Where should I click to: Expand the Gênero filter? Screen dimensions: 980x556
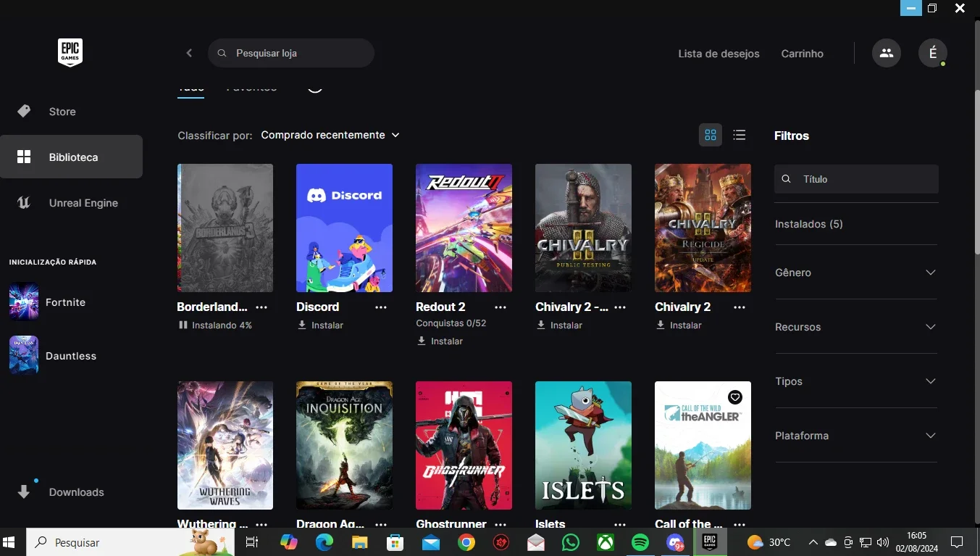(x=856, y=273)
